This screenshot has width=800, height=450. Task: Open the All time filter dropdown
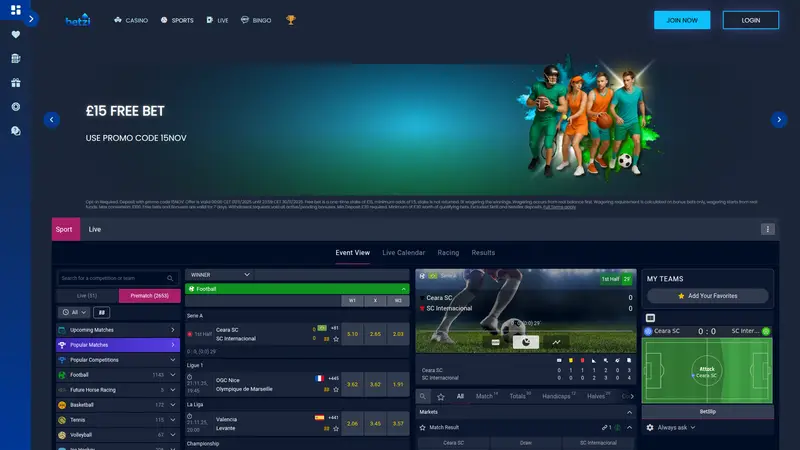coord(73,312)
